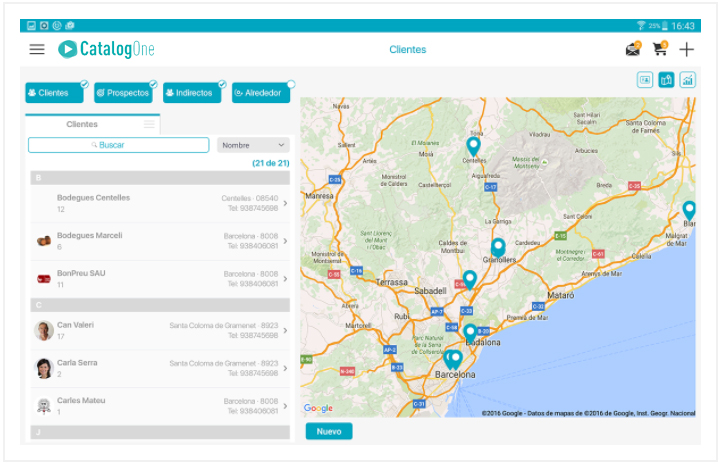Switch to the map view icon
Image resolution: width=724 pixels, height=468 pixels.
point(666,80)
